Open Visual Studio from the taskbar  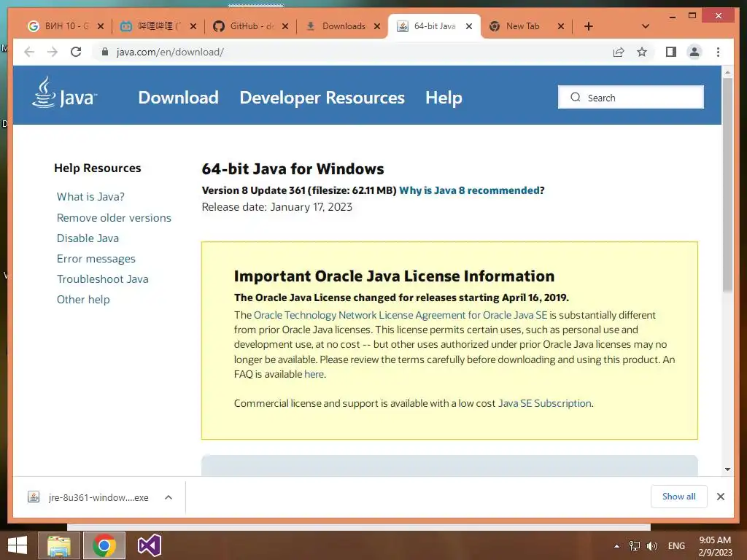[x=149, y=545]
